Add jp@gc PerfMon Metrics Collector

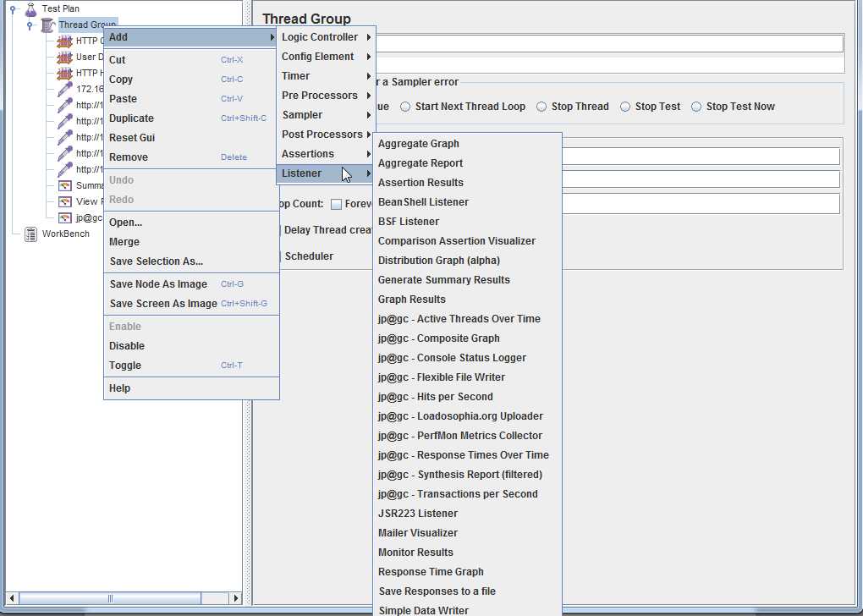coord(467,436)
